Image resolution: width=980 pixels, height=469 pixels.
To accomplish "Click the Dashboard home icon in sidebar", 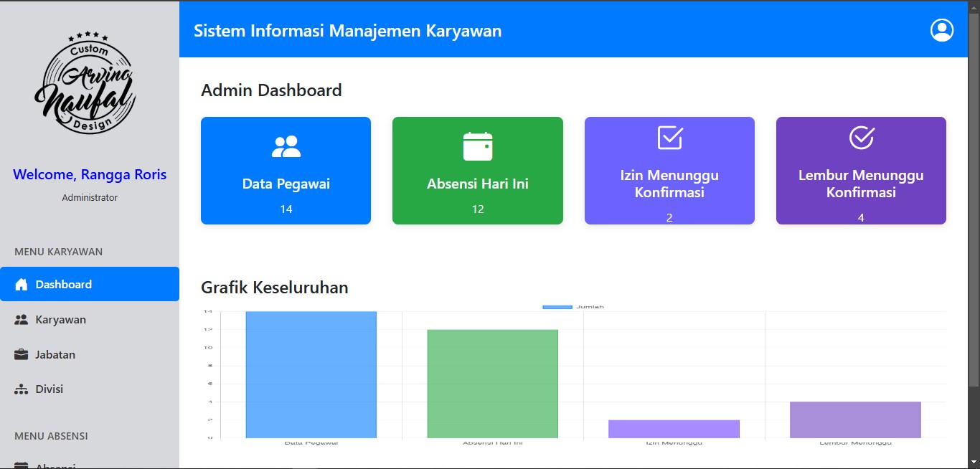I will click(x=22, y=284).
